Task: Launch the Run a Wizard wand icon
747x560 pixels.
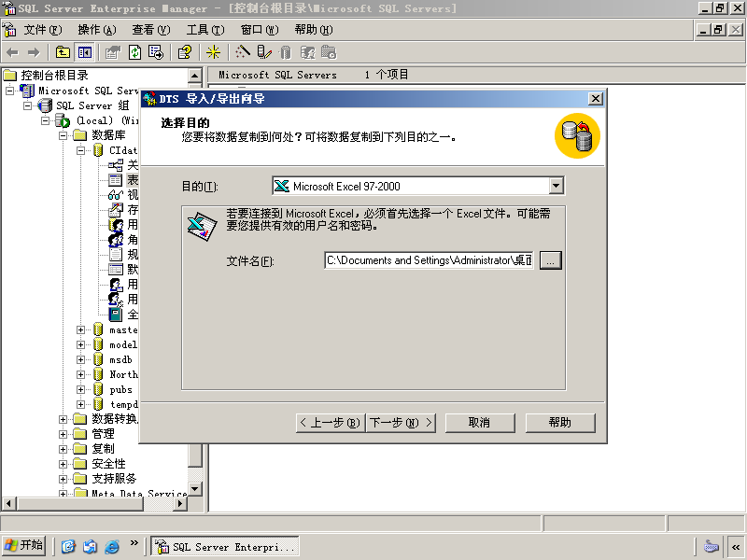Action: pos(243,52)
